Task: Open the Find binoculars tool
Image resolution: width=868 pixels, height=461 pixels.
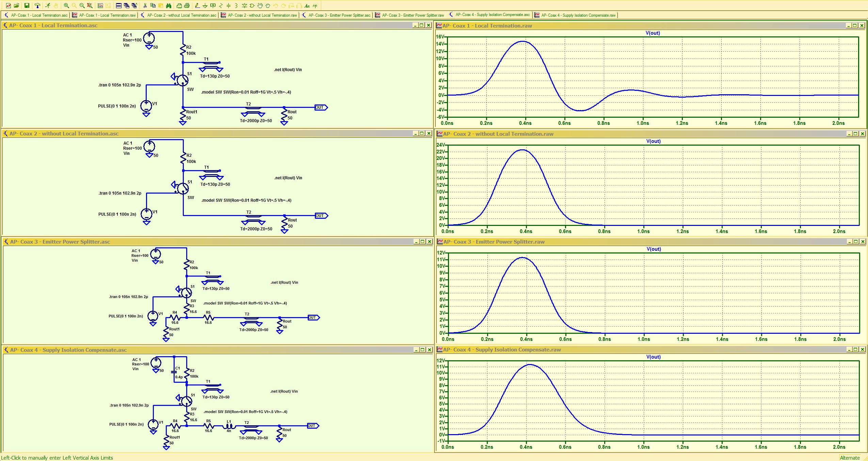Action: coord(168,5)
